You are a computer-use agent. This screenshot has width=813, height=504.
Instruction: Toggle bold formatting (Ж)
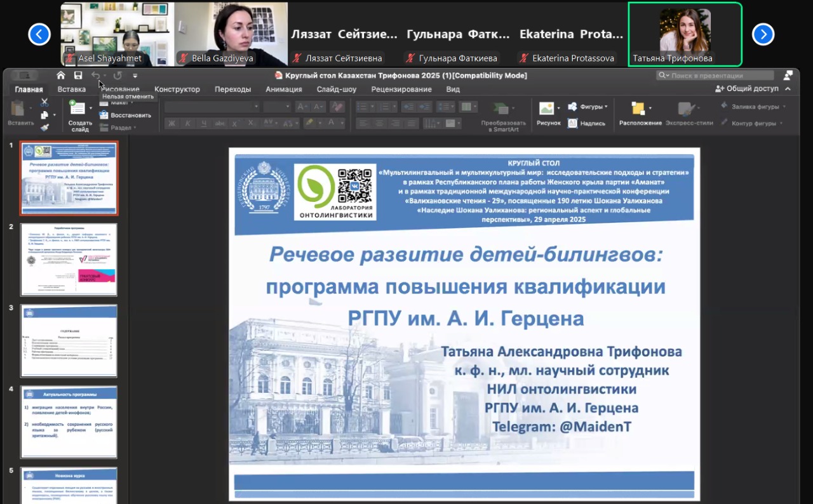[x=173, y=122]
